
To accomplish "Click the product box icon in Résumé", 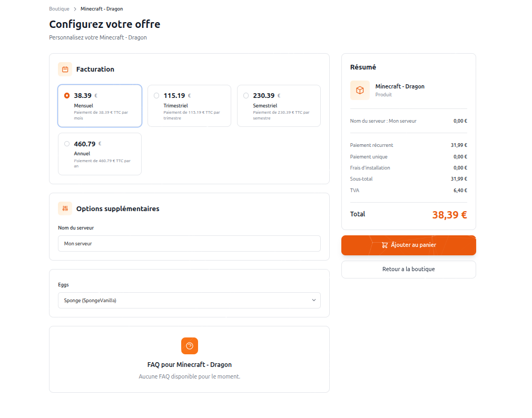I will point(360,90).
